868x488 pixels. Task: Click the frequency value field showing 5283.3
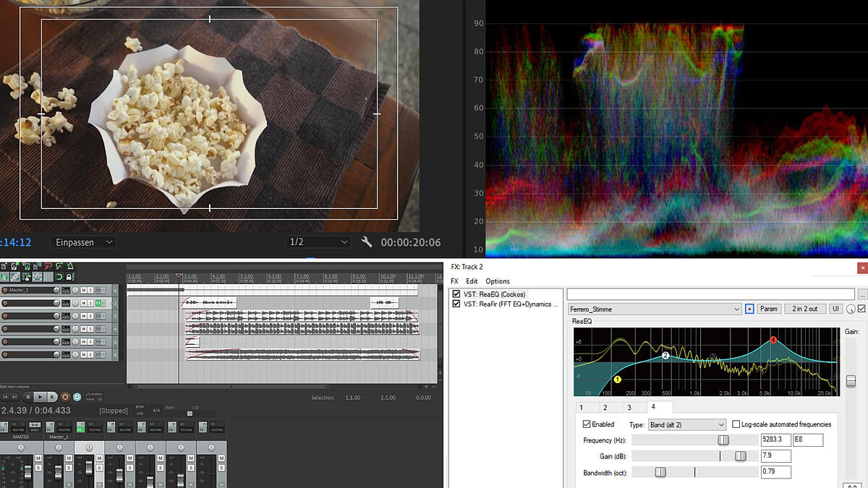[775, 440]
